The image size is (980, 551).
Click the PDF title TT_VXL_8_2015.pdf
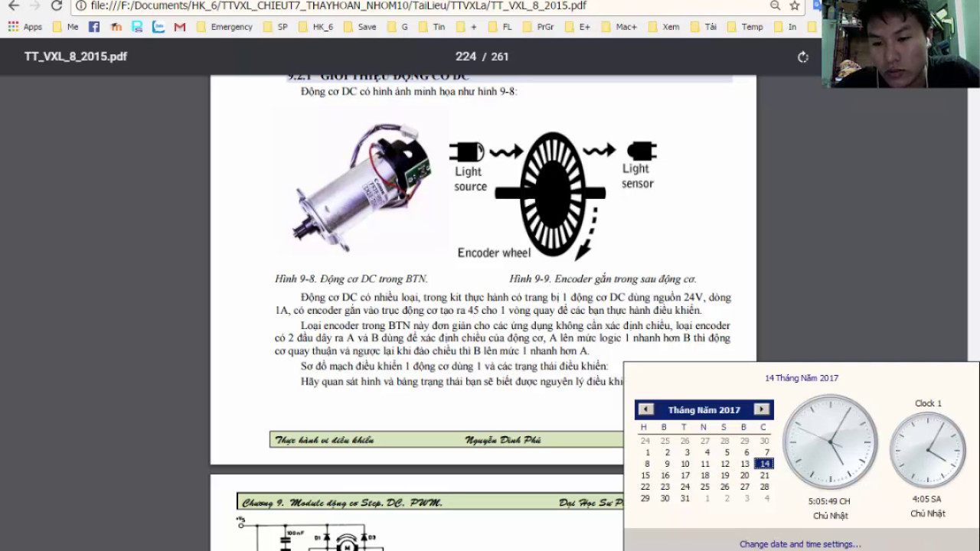76,57
